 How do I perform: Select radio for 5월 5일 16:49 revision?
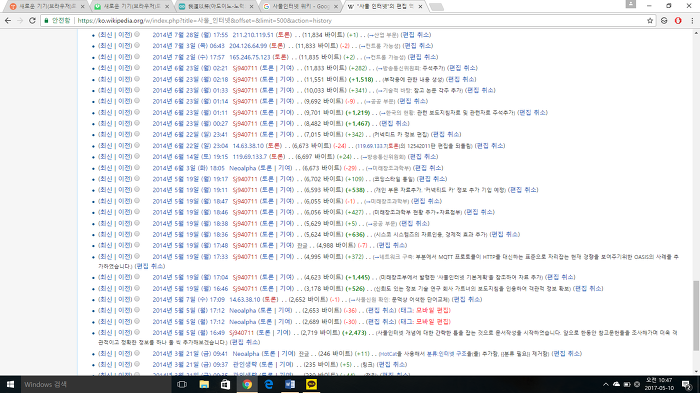coord(137,332)
